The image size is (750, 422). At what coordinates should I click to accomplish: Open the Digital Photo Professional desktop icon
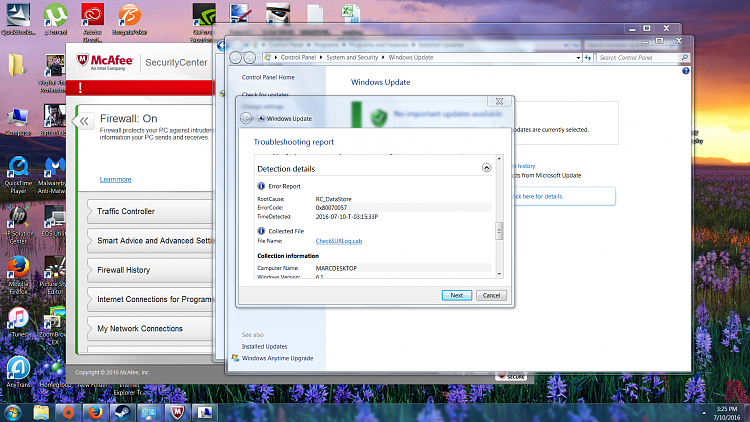pyautogui.click(x=54, y=73)
